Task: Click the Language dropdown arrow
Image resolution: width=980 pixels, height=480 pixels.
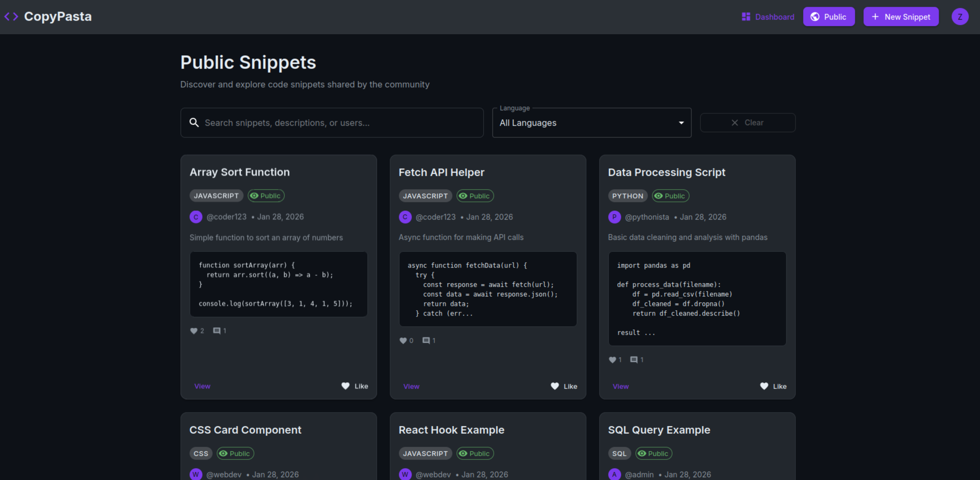Action: [x=681, y=123]
